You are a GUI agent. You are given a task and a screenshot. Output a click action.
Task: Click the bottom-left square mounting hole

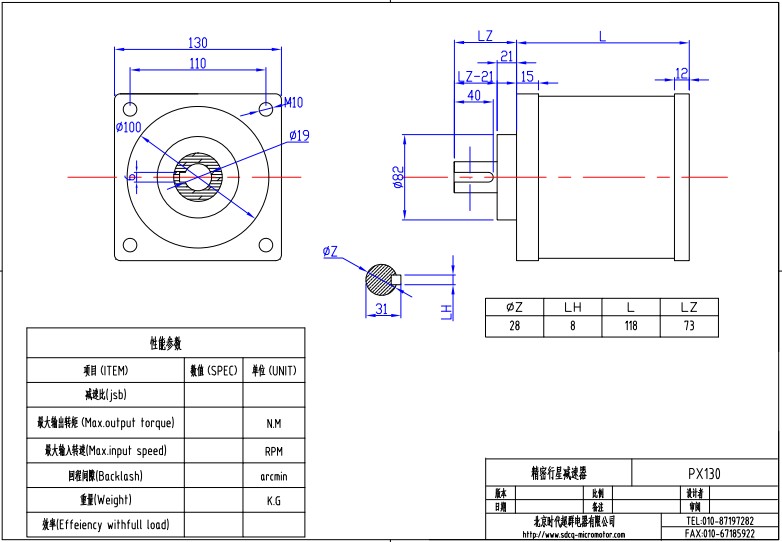click(129, 245)
